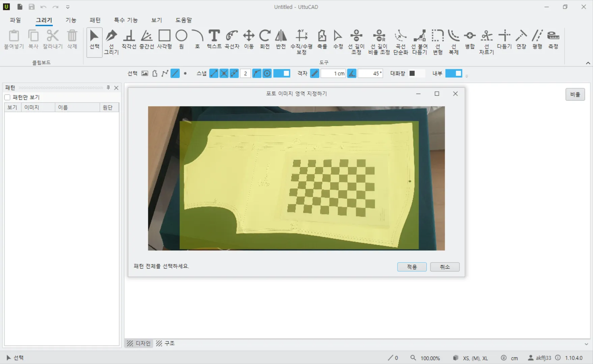Click the 이름 column header
The width and height of the screenshot is (593, 364).
click(77, 108)
